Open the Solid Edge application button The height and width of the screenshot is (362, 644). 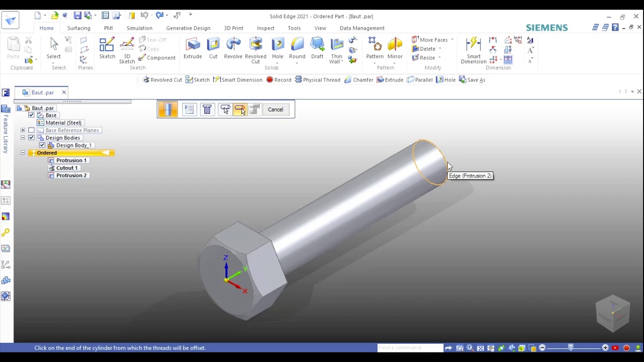coord(11,20)
